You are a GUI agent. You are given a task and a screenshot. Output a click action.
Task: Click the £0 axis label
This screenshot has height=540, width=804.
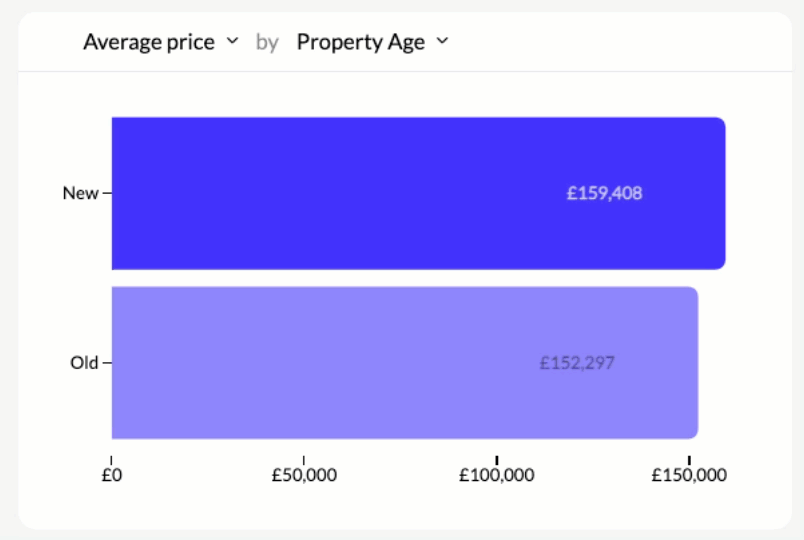pyautogui.click(x=111, y=474)
